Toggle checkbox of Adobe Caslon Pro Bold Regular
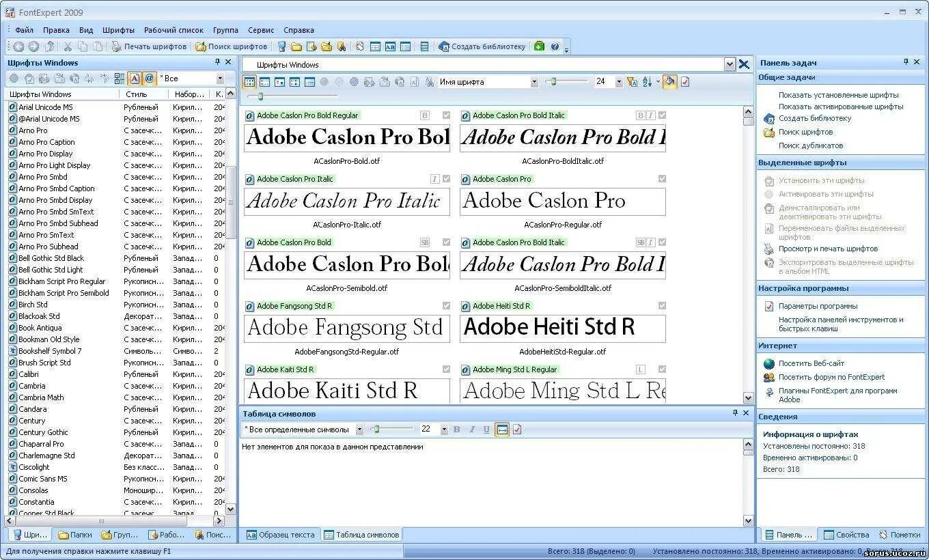The image size is (929, 560). (446, 115)
